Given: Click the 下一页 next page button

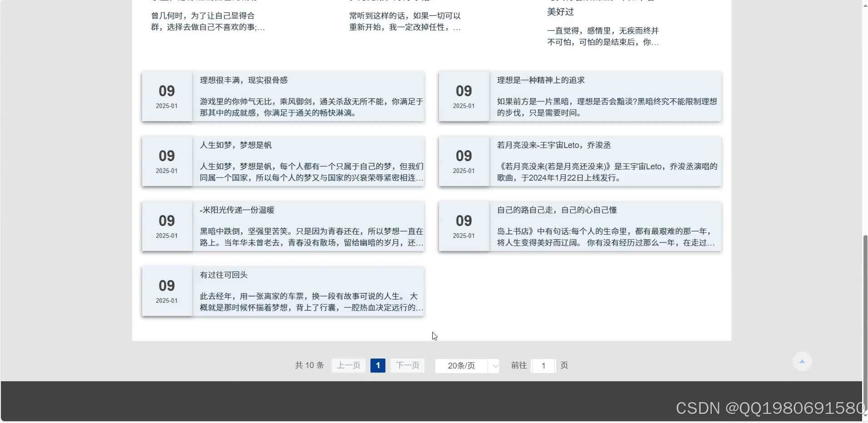Looking at the screenshot, I should pyautogui.click(x=407, y=365).
